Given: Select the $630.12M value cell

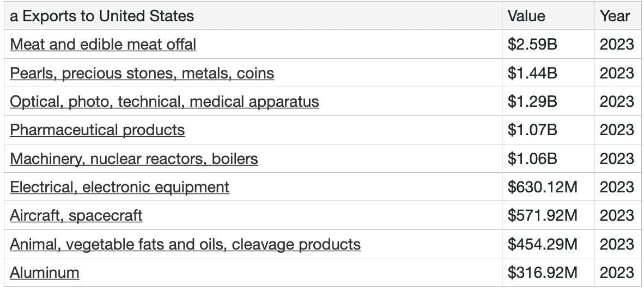Looking at the screenshot, I should [x=542, y=187].
